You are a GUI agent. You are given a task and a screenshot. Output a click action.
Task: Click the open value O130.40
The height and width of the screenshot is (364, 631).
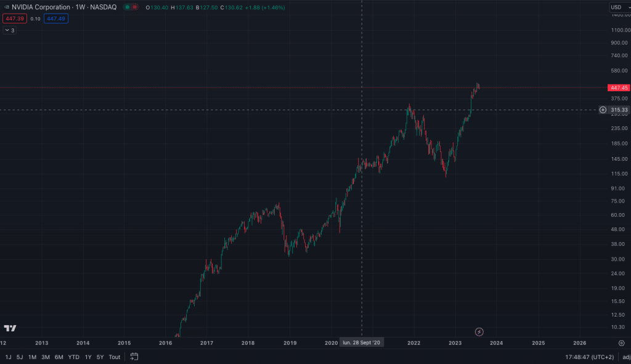pyautogui.click(x=157, y=7)
